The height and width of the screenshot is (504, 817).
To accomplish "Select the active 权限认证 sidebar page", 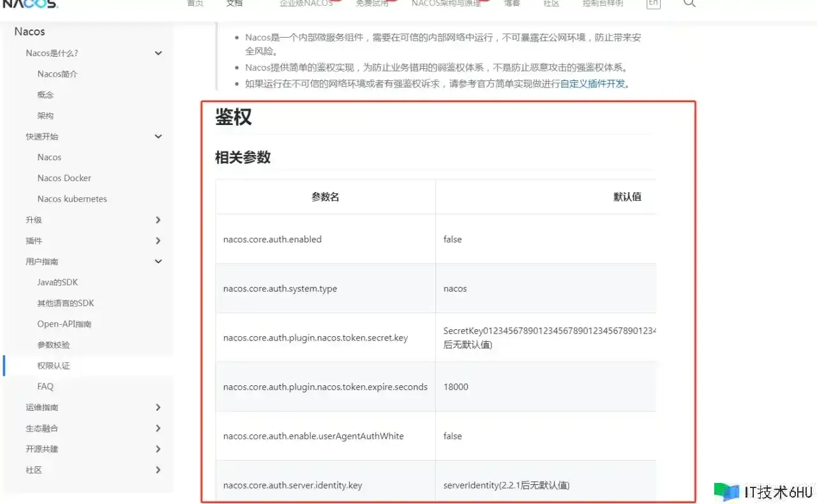I will tap(54, 366).
